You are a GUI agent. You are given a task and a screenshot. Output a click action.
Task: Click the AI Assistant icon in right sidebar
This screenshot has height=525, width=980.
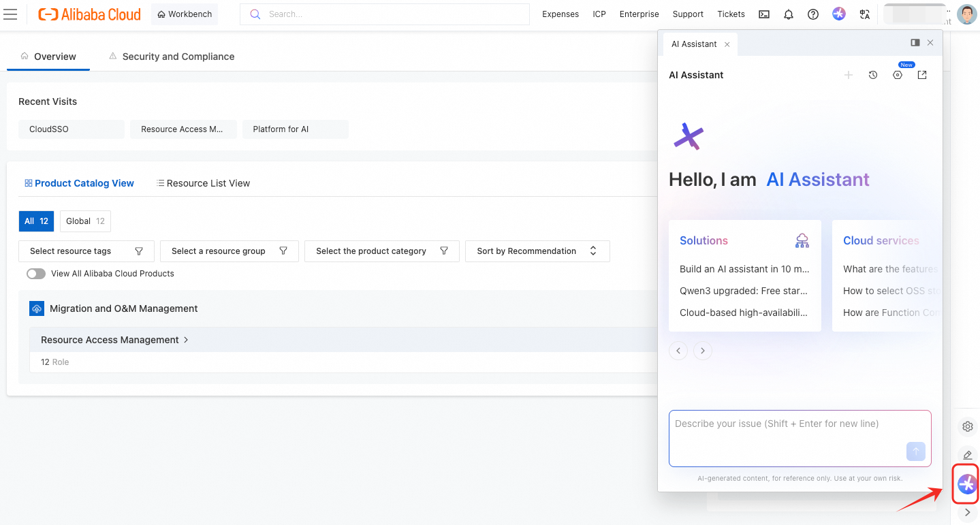[967, 484]
